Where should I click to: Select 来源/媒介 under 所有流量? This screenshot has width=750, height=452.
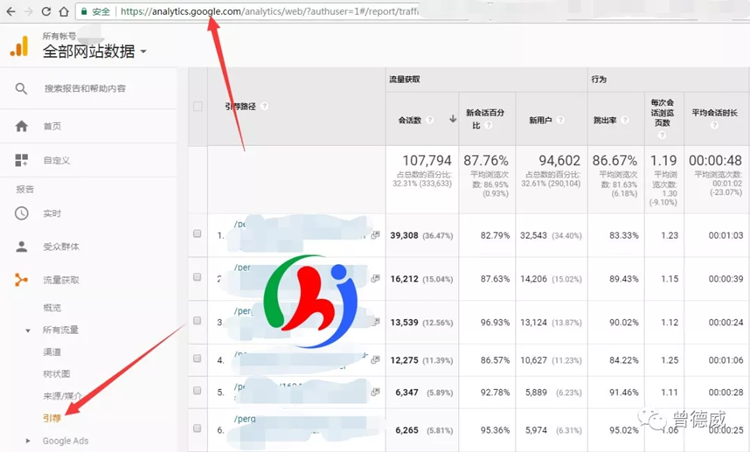pyautogui.click(x=62, y=396)
